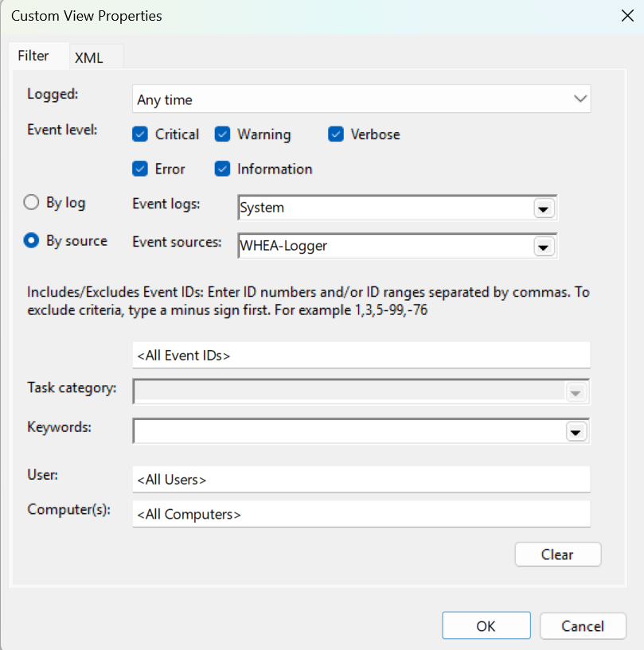Dismiss the dialog with Cancel

pyautogui.click(x=583, y=625)
